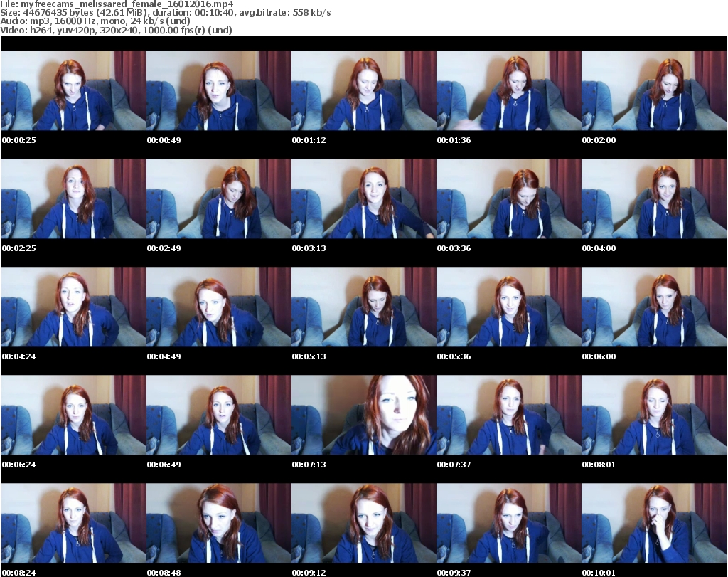Choose the frame captured at 00:06:49

[x=219, y=415]
